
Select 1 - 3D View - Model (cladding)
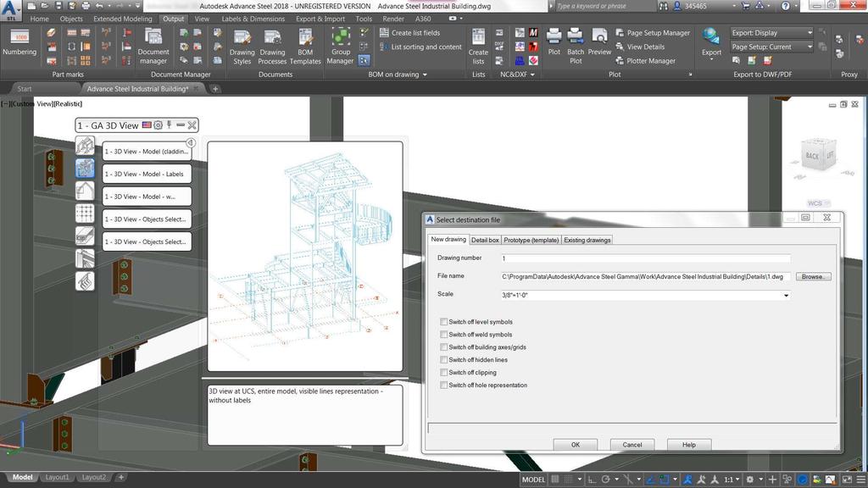147,151
